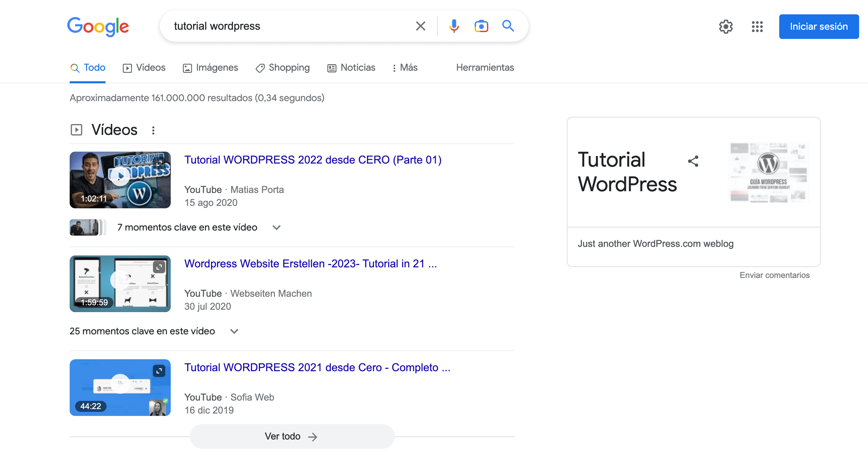The image size is (868, 461).
Task: Switch to the Noticias tab
Action: (351, 68)
